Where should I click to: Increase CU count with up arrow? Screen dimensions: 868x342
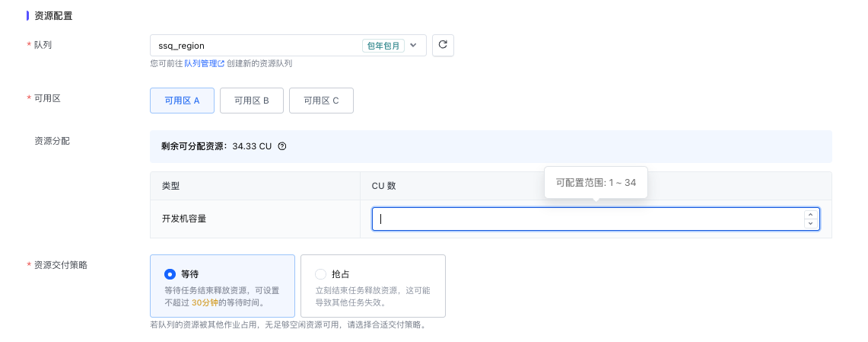pos(811,215)
